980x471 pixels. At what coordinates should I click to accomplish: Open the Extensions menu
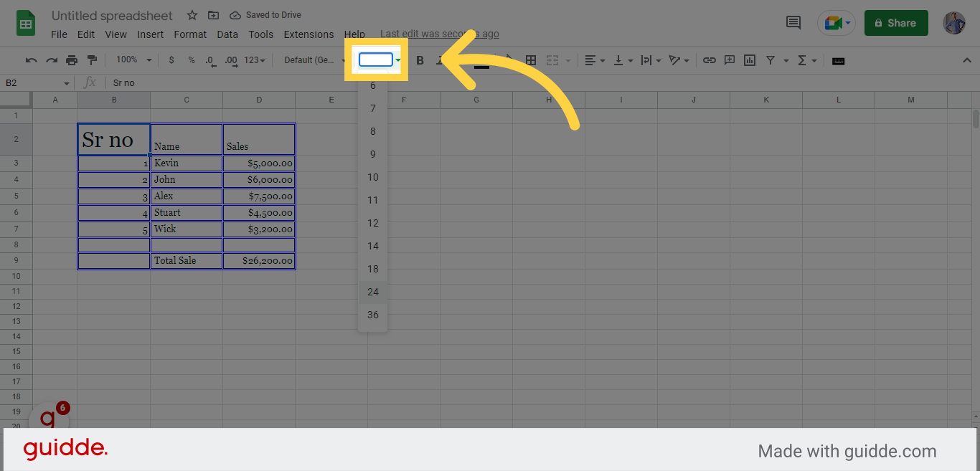coord(308,34)
